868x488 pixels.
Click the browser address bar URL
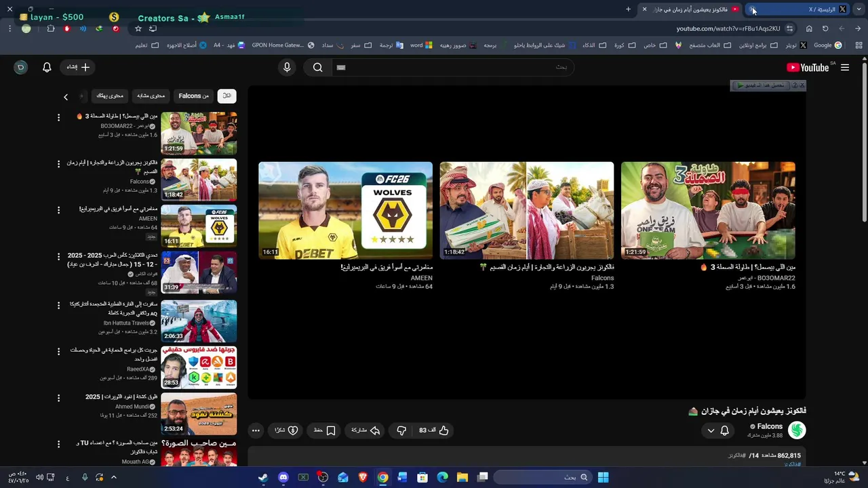(728, 28)
